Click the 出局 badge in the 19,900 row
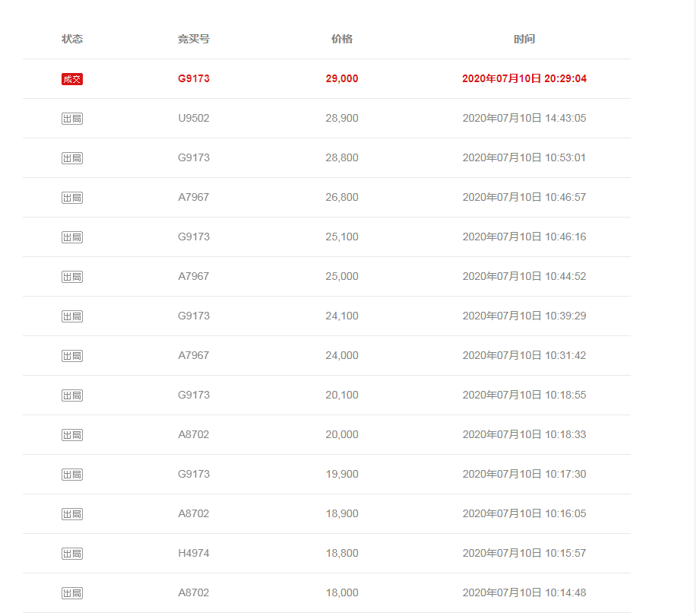The height and width of the screenshot is (613, 700). coord(72,475)
